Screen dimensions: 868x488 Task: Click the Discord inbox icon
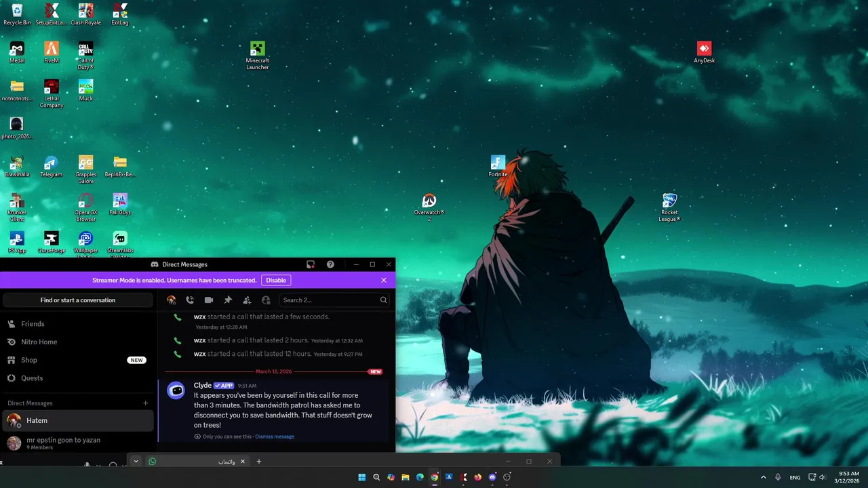[311, 264]
